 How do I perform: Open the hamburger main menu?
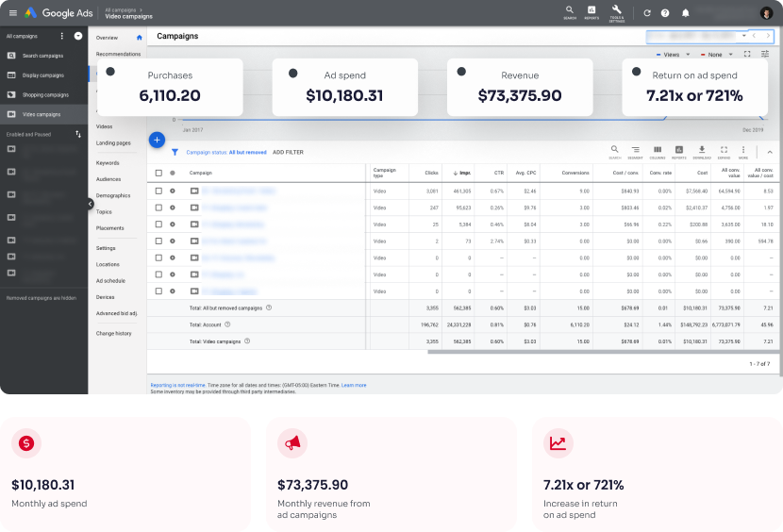point(12,13)
